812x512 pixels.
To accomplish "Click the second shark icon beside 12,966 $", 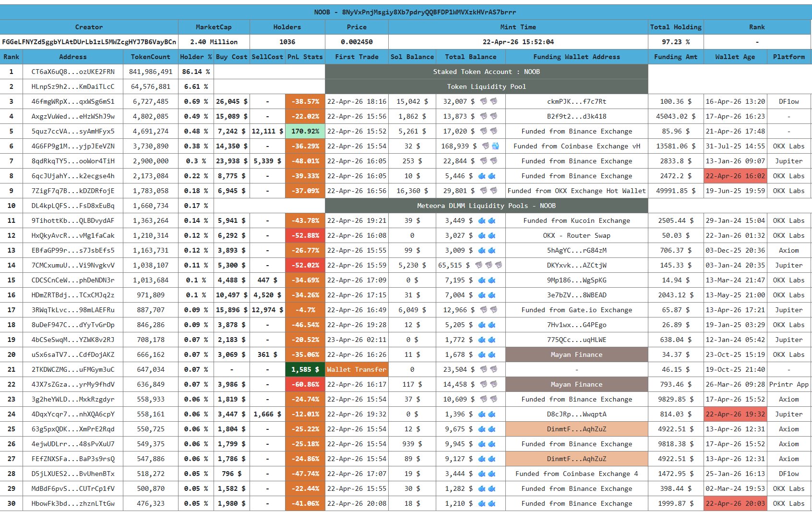I will click(493, 310).
